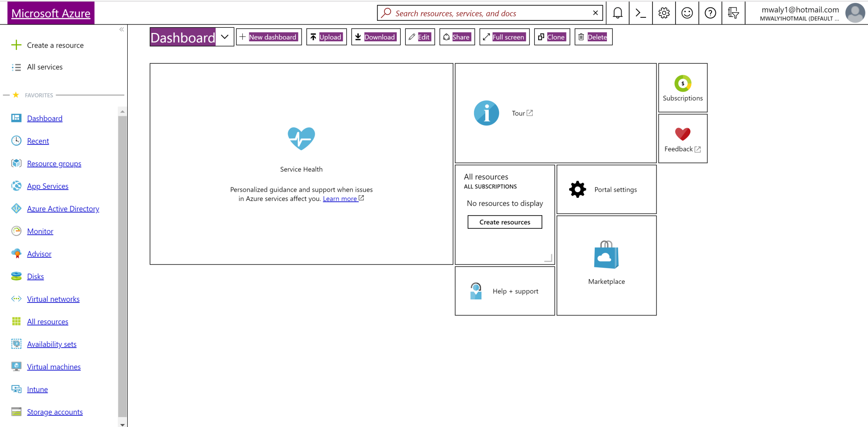Screen dimensions: 868x427
Task: Click the account avatar picture
Action: point(855,13)
